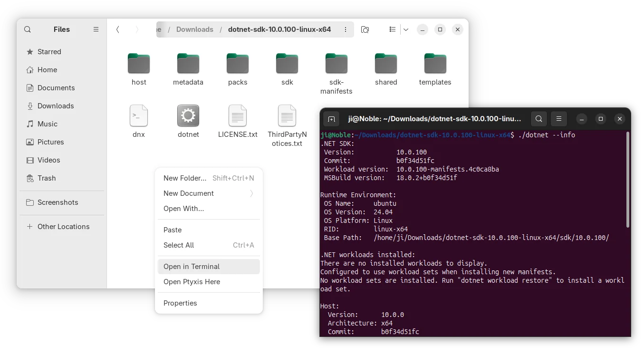Click new tab icon in terminal
The height and width of the screenshot is (355, 644).
pyautogui.click(x=332, y=119)
